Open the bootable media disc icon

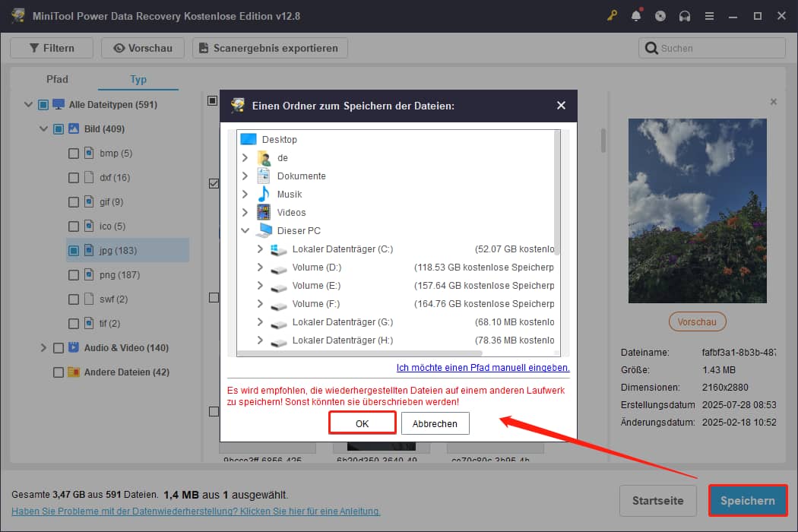pyautogui.click(x=660, y=15)
